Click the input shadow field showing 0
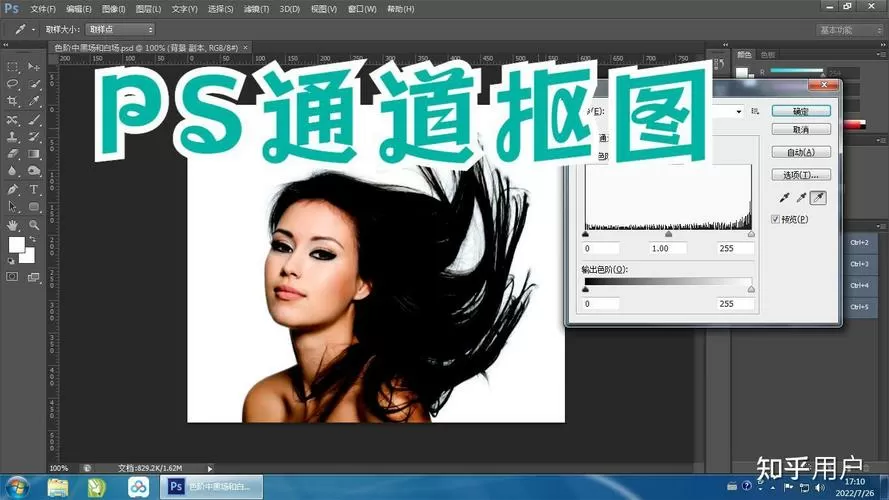Screen dimensions: 889x500 click(601, 248)
